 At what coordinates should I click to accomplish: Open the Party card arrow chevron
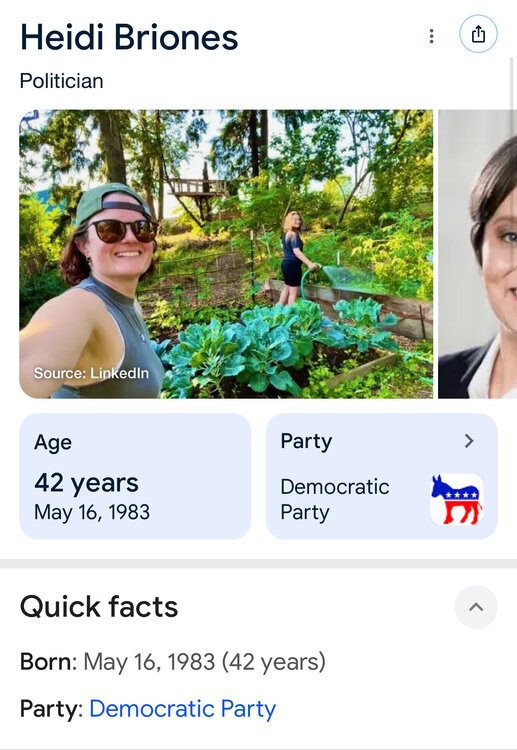pos(469,441)
